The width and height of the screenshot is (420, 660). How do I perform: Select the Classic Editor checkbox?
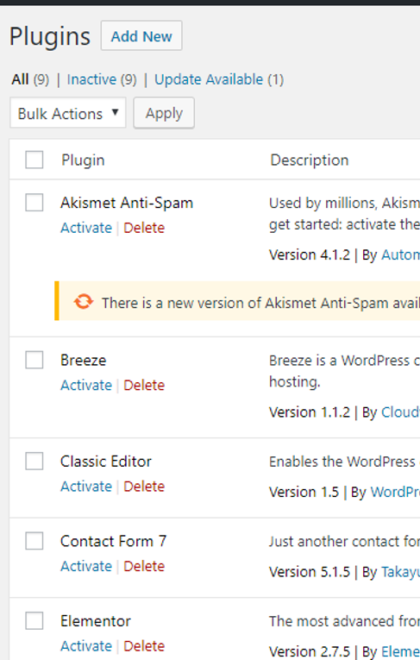tap(34, 461)
